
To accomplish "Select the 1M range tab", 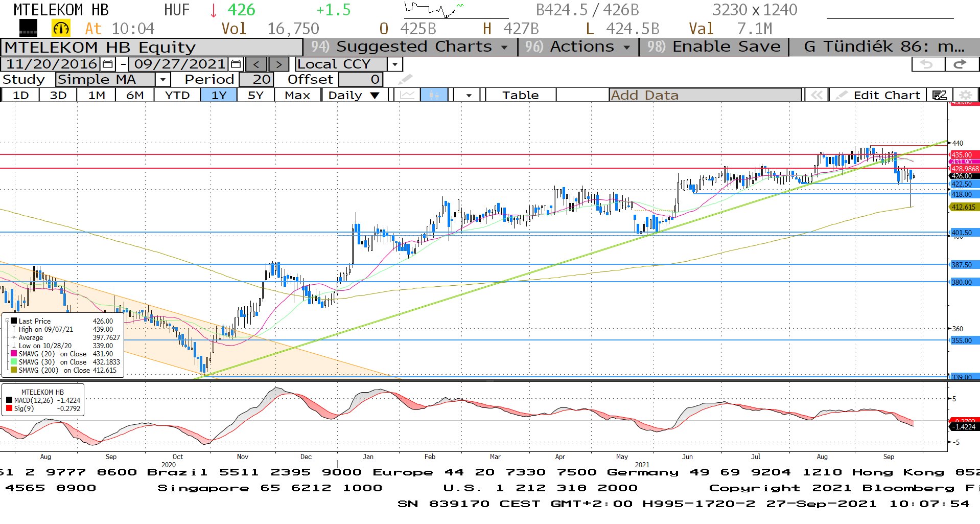I will coord(97,95).
